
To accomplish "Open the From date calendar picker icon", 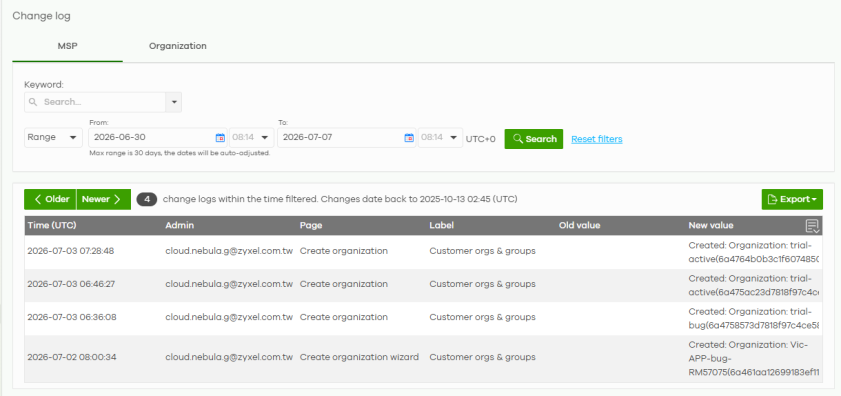I will [x=220, y=138].
